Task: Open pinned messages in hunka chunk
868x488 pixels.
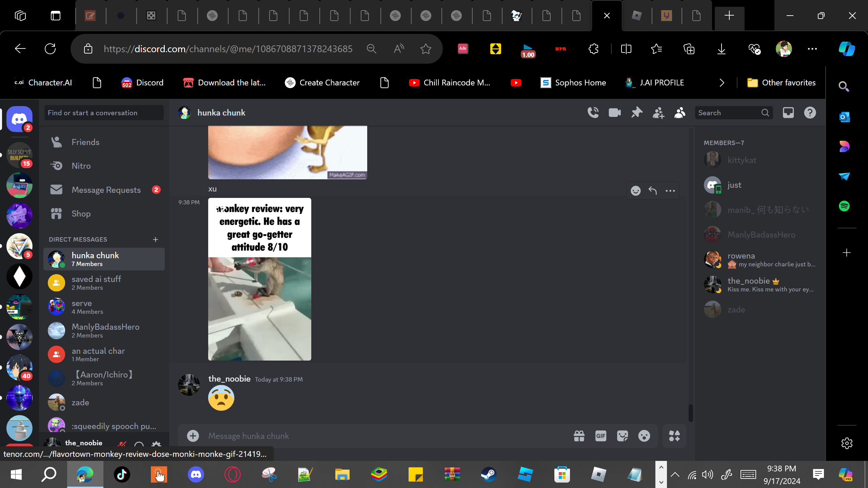Action: [x=637, y=113]
